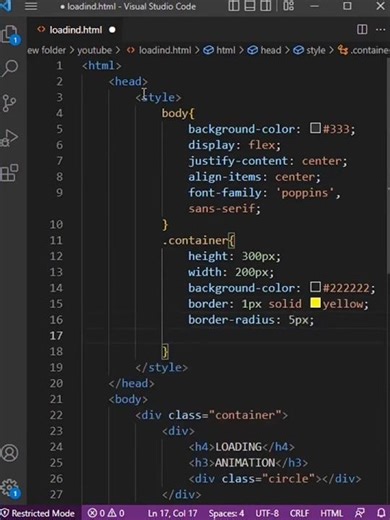Open the editor More Actions ellipsis
The height and width of the screenshot is (520, 390).
(381, 30)
